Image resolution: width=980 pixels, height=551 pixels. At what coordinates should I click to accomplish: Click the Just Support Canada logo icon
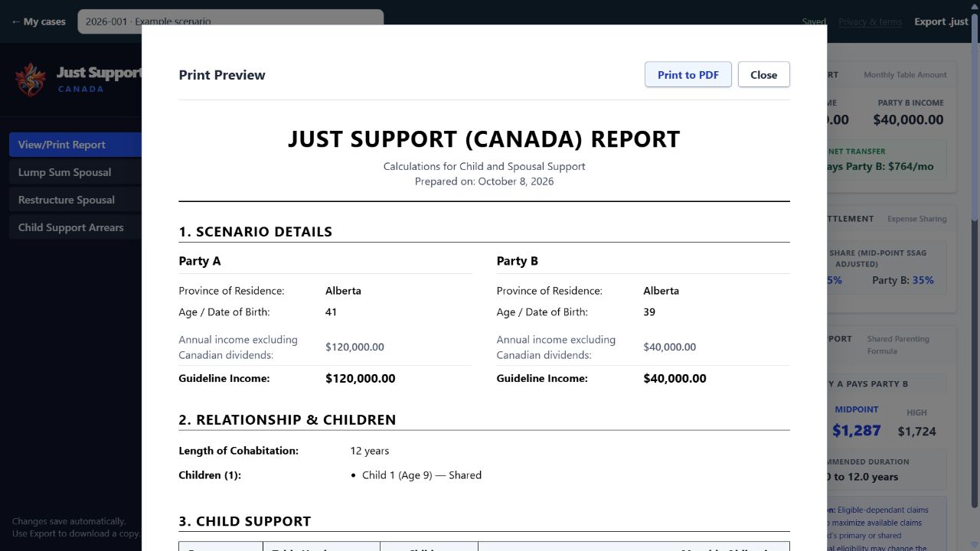(x=31, y=80)
